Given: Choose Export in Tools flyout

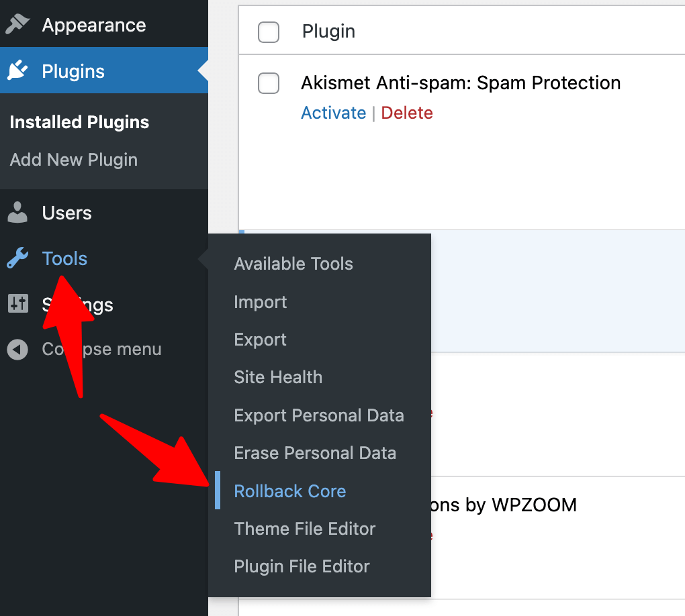Looking at the screenshot, I should [x=261, y=340].
